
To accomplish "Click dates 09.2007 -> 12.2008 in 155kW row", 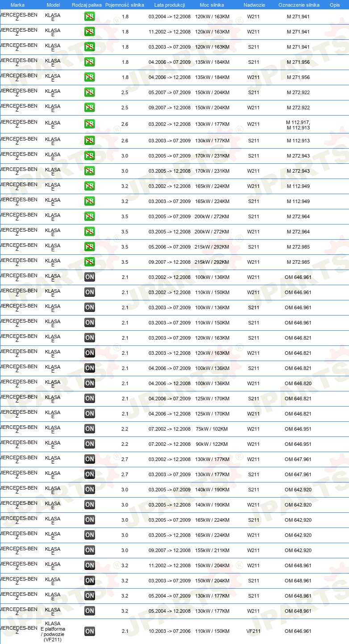I will [170, 551].
